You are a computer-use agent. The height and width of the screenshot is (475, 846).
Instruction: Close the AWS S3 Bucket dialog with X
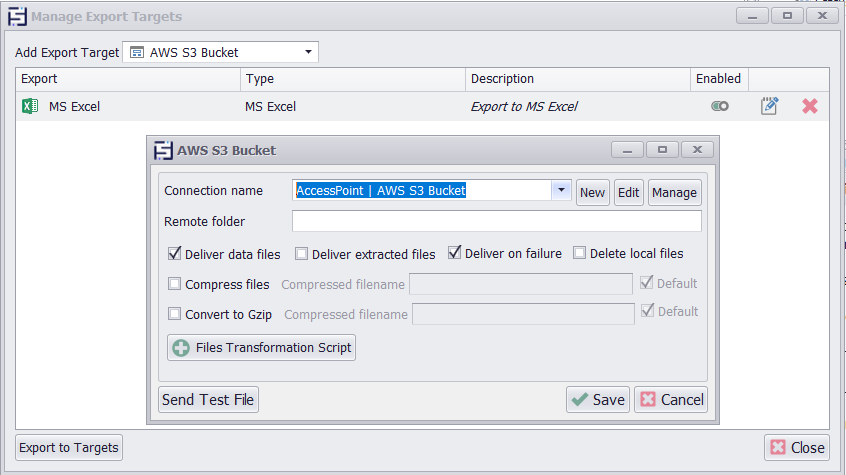697,150
